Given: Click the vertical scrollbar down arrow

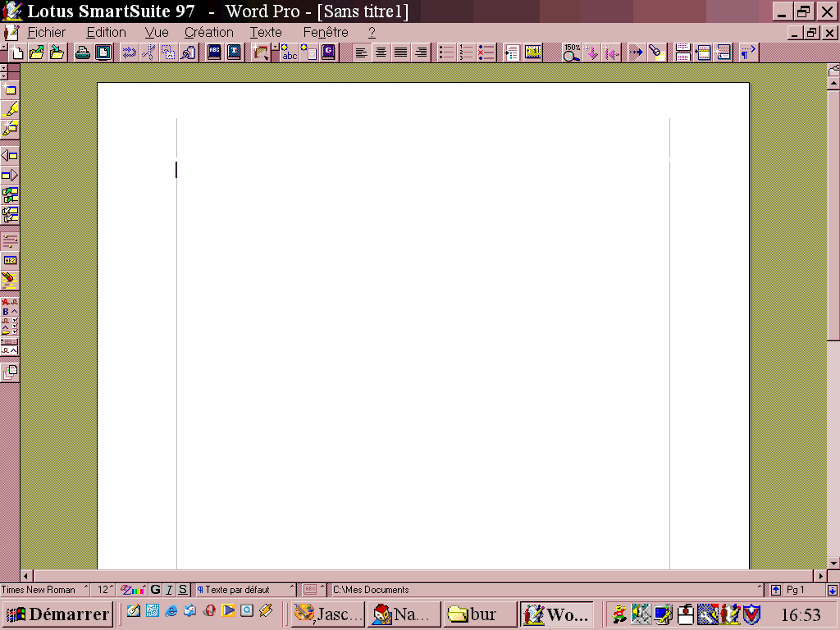Looking at the screenshot, I should [833, 563].
